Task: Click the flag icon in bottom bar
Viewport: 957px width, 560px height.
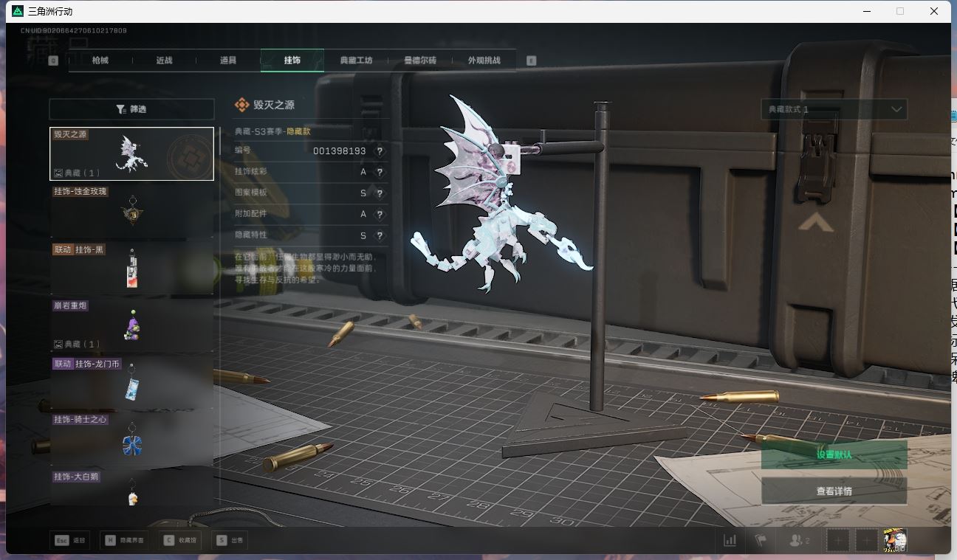Action: 761,541
